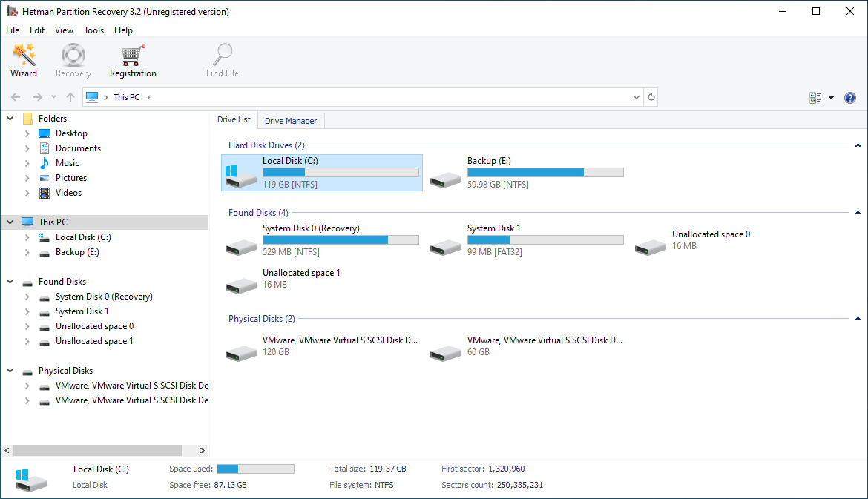This screenshot has width=868, height=499.
Task: Refresh the address bar location
Action: coord(651,97)
